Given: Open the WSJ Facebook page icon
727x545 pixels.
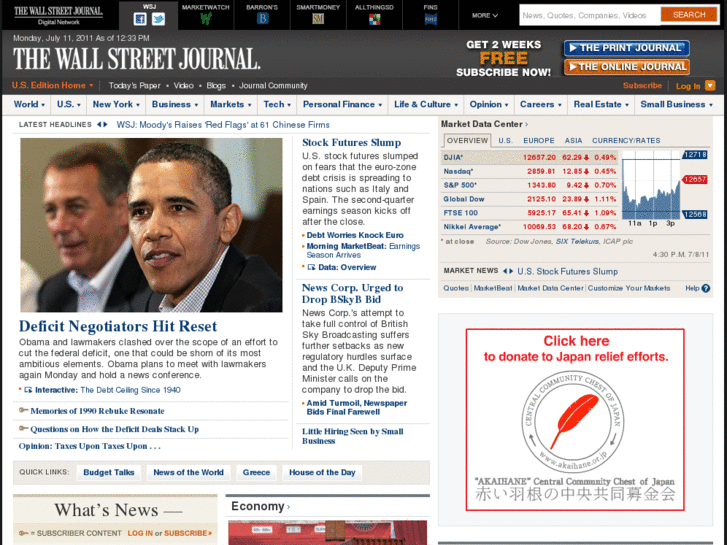Looking at the screenshot, I should [x=140, y=19].
